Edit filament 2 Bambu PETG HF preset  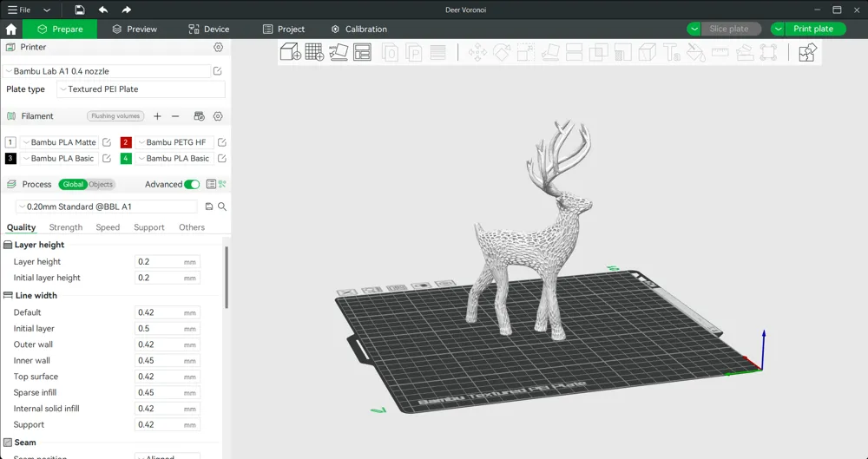point(222,142)
